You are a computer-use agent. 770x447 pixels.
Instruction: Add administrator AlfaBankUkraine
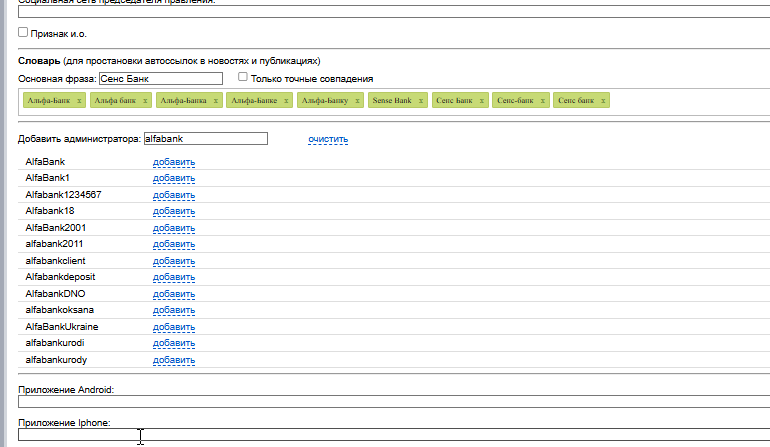(x=174, y=327)
